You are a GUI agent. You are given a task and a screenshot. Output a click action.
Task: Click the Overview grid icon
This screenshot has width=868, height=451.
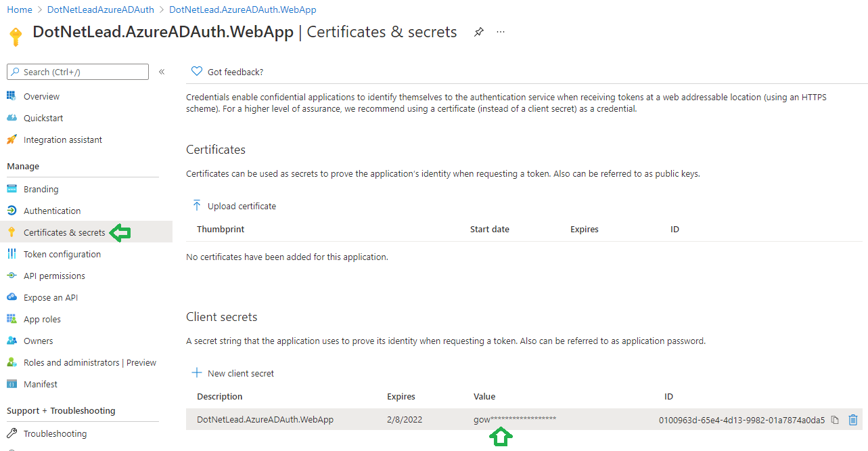(x=11, y=96)
